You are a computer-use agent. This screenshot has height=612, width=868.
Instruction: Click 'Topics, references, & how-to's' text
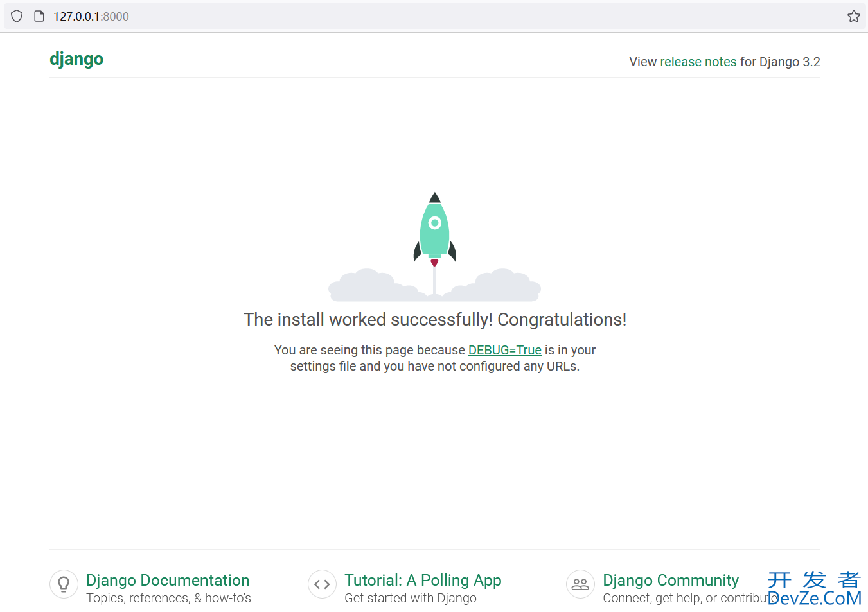point(168,598)
